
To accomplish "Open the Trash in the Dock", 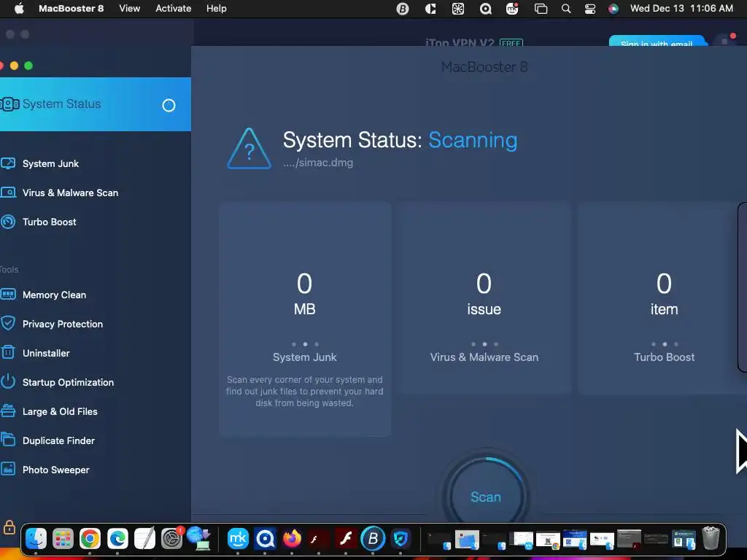I will 711,538.
